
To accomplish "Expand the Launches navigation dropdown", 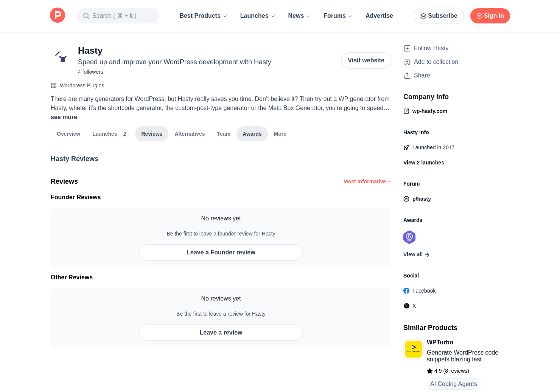I will [x=257, y=16].
